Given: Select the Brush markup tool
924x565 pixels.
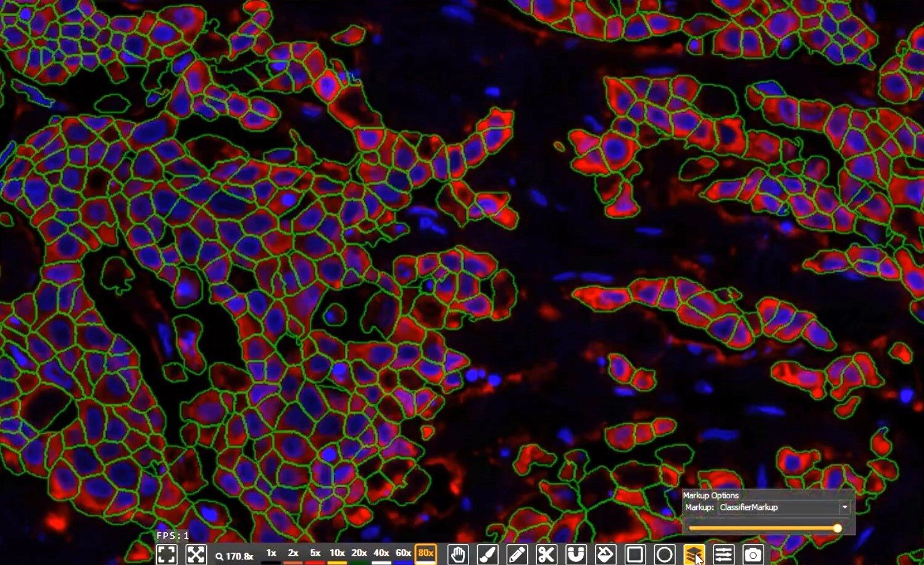Looking at the screenshot, I should [x=486, y=554].
